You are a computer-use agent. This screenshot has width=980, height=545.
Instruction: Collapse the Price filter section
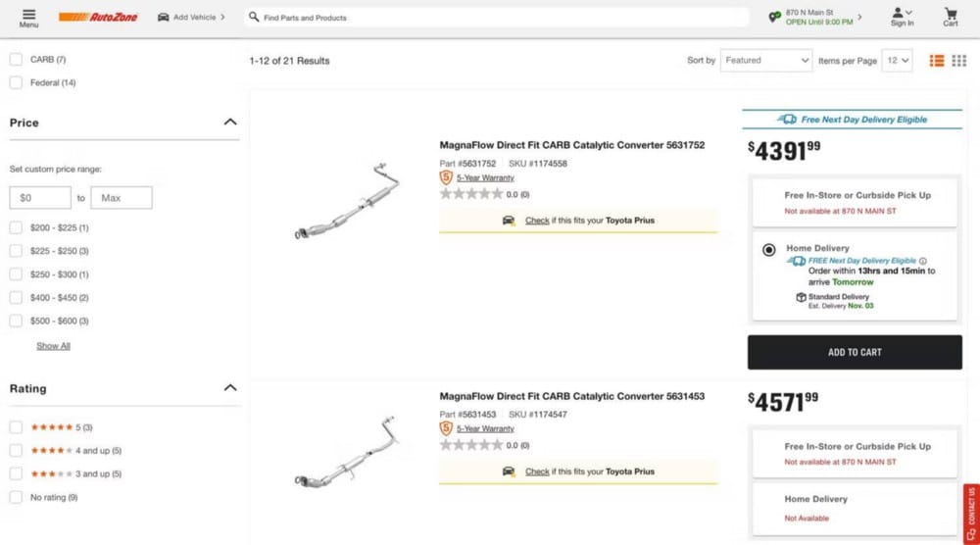230,123
